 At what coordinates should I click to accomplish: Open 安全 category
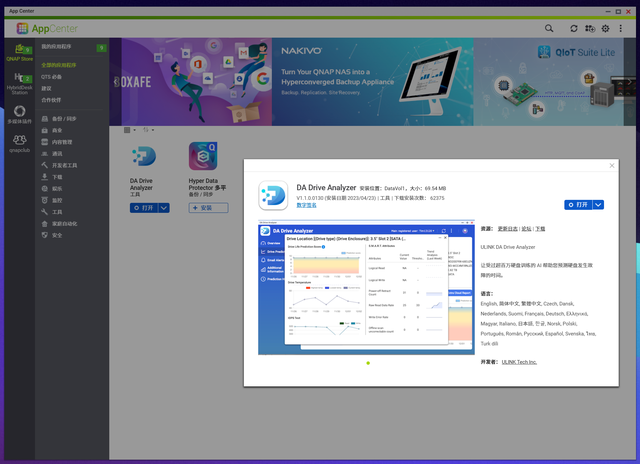click(51, 235)
